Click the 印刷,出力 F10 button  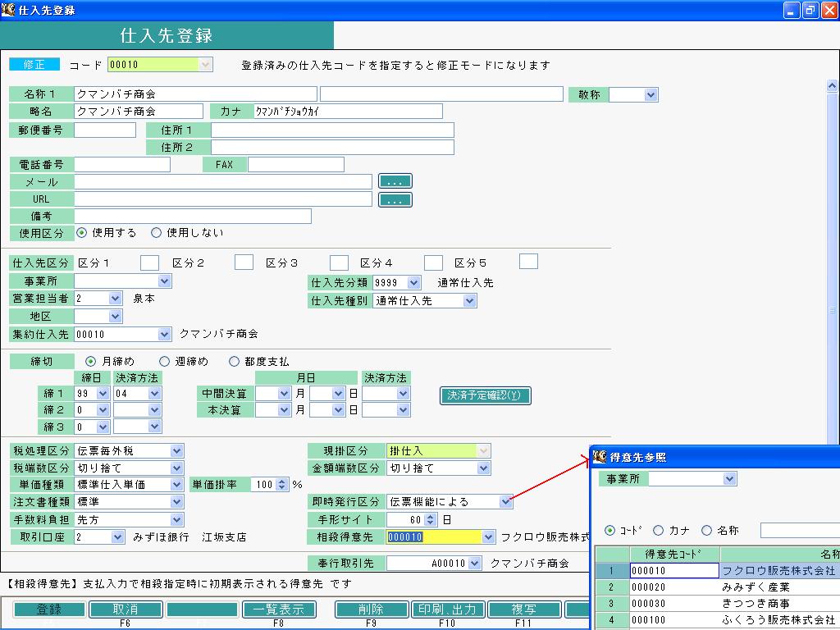click(447, 609)
